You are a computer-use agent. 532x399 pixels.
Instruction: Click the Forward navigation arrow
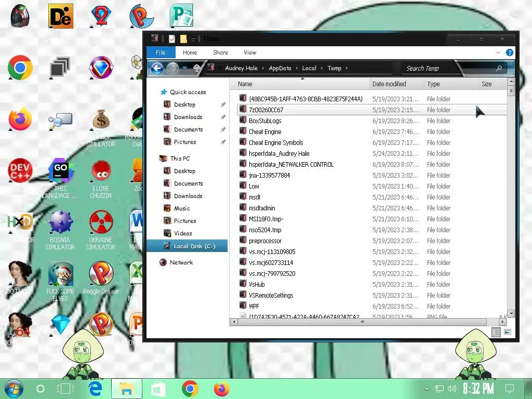(172, 69)
